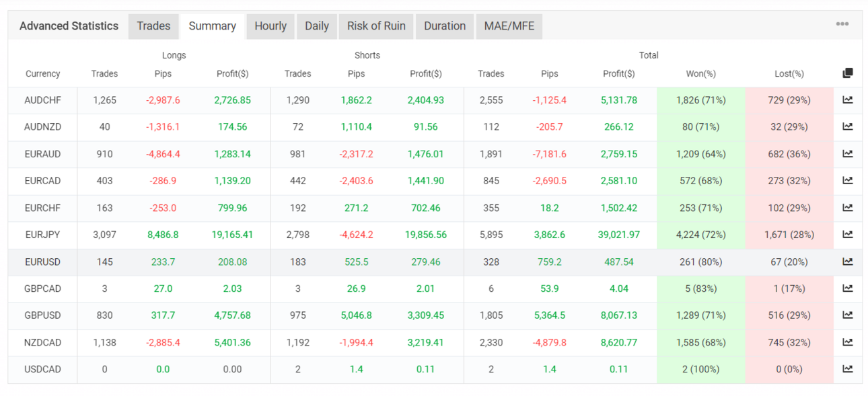Open chart icon for USDCAD row
The width and height of the screenshot is (868, 396).
(x=847, y=369)
